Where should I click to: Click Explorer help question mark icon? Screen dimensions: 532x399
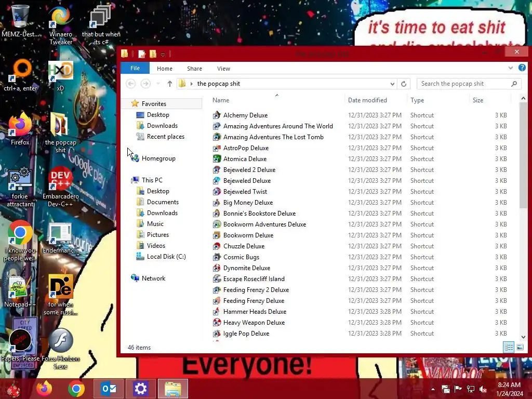[522, 68]
